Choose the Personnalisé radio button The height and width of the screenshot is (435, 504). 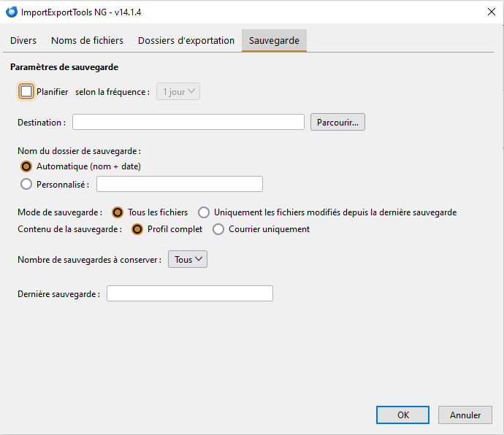(x=26, y=184)
